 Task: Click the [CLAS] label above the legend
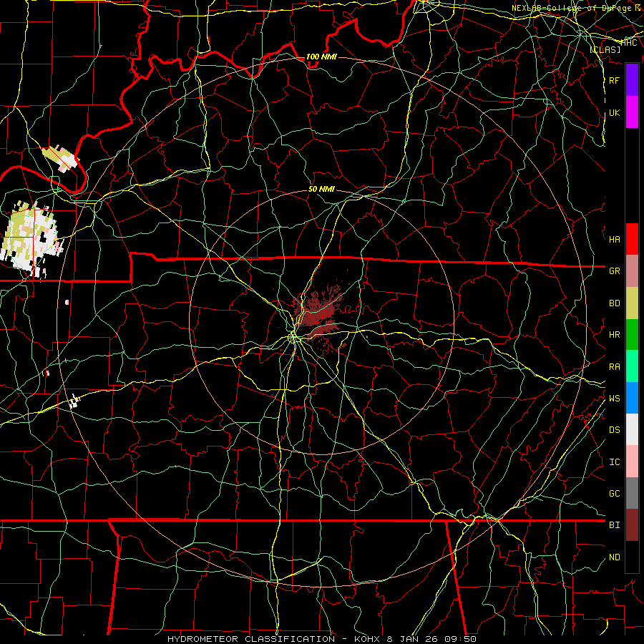tap(605, 49)
